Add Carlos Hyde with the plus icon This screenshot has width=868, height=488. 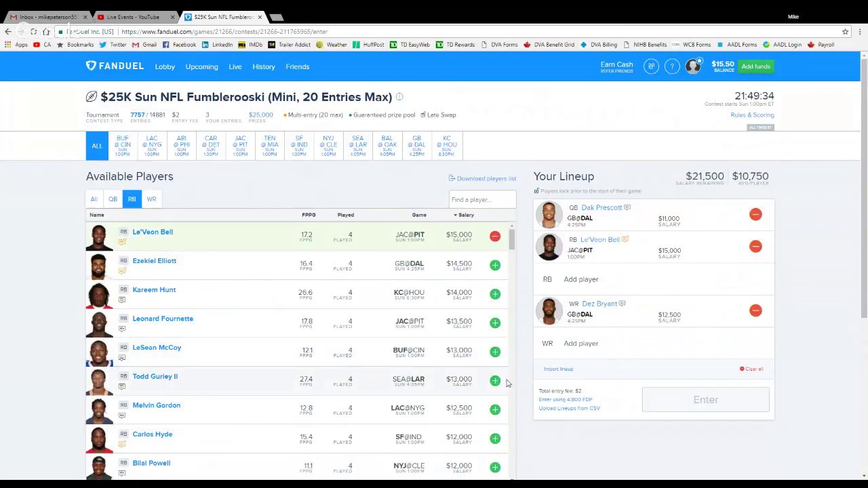point(495,439)
